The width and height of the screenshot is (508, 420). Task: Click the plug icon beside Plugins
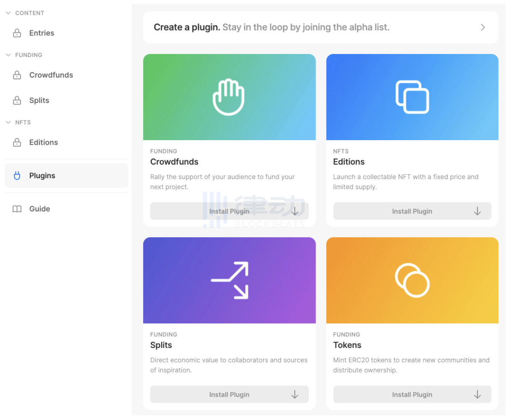pos(17,176)
